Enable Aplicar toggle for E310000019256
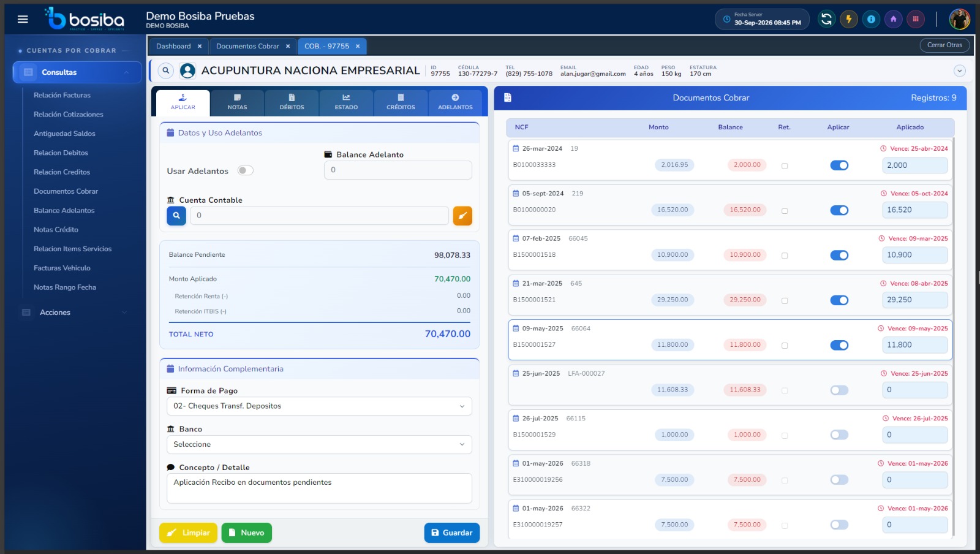Screen dimensions: 980x554 [x=839, y=480]
